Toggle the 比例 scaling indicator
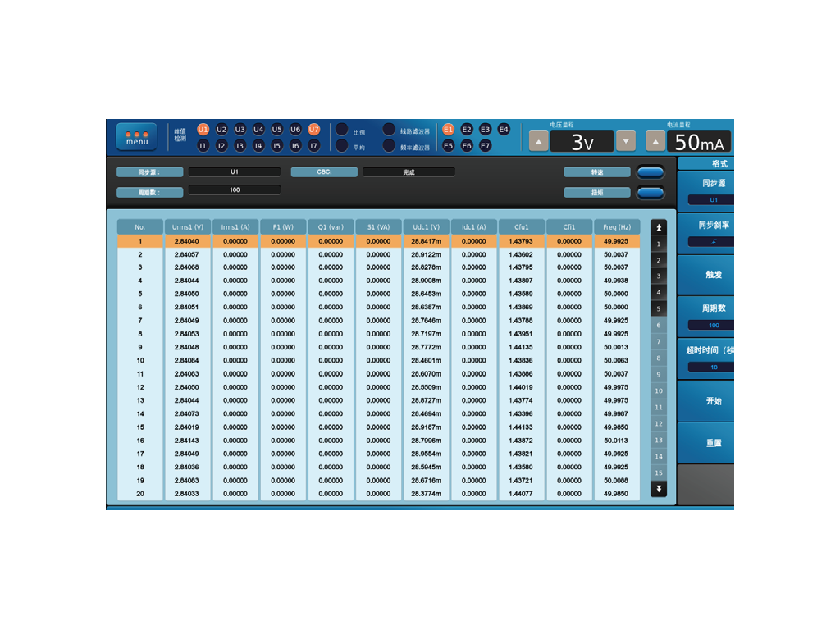This screenshot has height=630, width=840. [x=342, y=130]
